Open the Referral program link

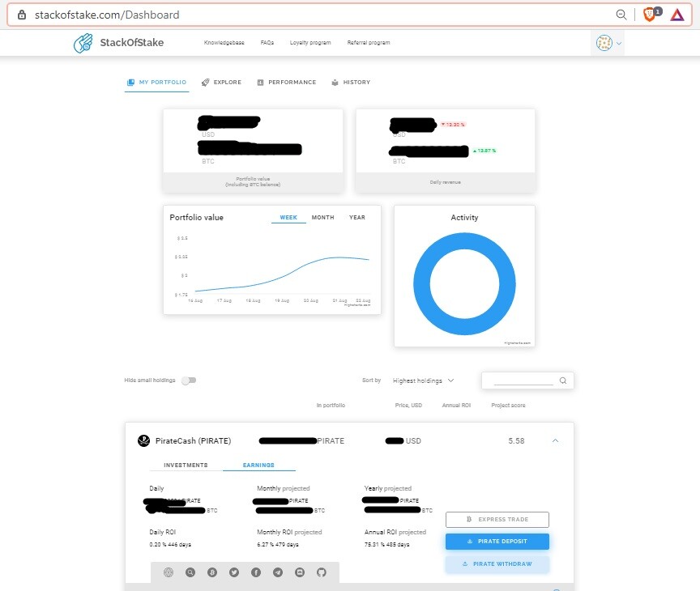point(369,43)
